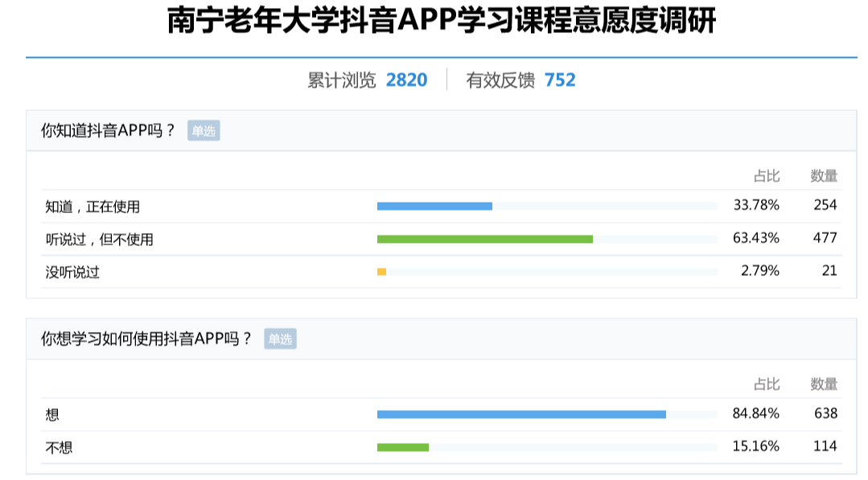Click the percentage 84.84%
868x480 pixels.
click(756, 413)
